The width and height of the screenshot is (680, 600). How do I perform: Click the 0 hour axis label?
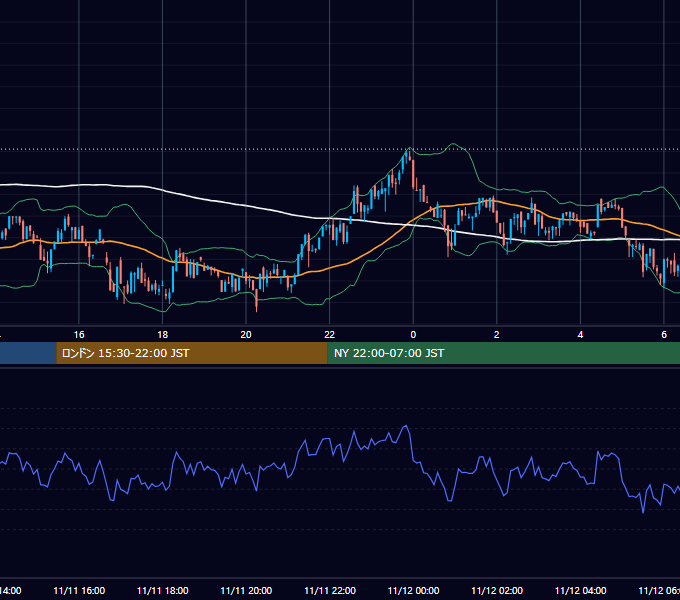[413, 335]
